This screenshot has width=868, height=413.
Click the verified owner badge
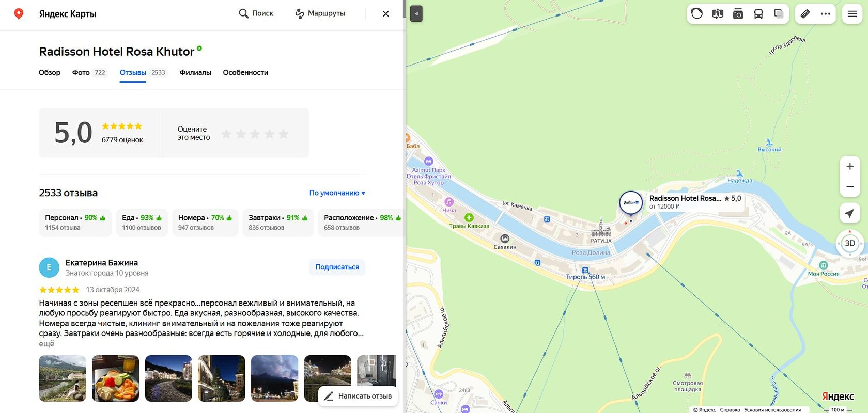tap(199, 49)
